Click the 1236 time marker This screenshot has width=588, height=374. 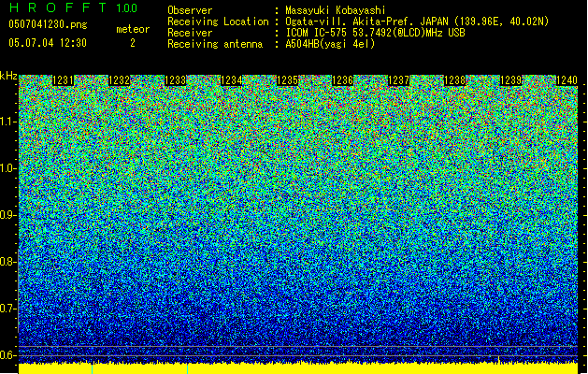click(x=343, y=80)
